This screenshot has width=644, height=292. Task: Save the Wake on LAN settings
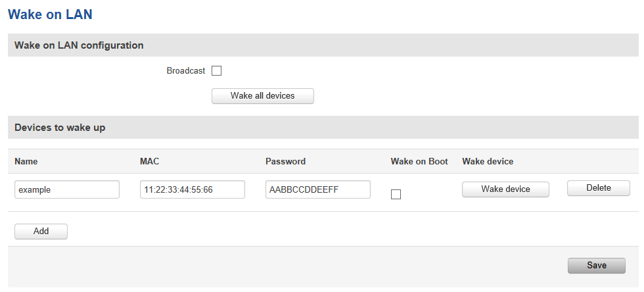pos(597,265)
